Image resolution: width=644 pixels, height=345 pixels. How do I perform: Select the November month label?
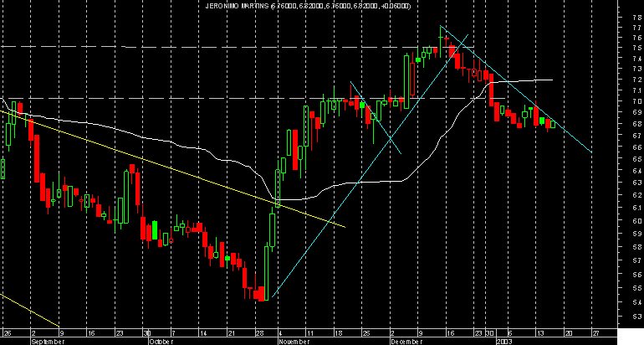294,342
